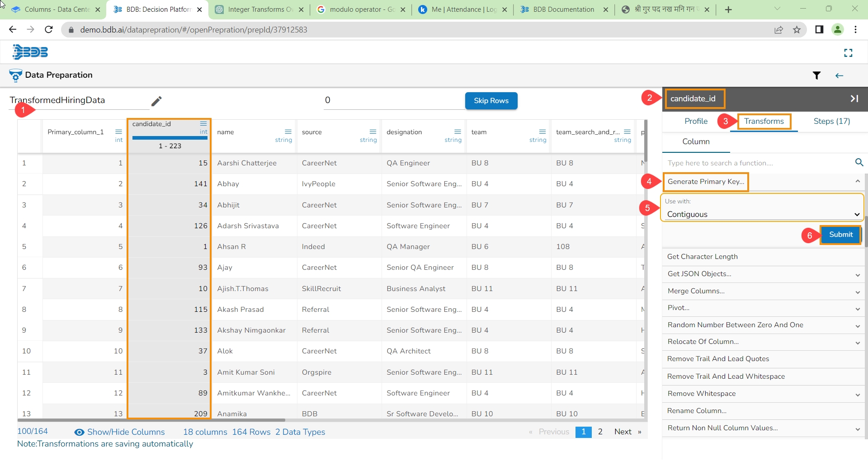Expand the Get JSON Objects transform
Viewport: 868px width, 461px height.
click(857, 274)
